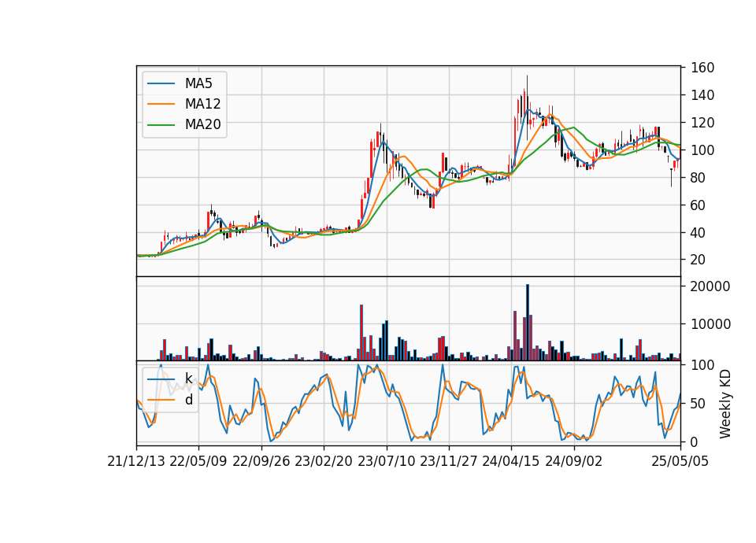This screenshot has width=756, height=543.
Task: Click the 40 price axis tick label
Action: [x=699, y=233]
